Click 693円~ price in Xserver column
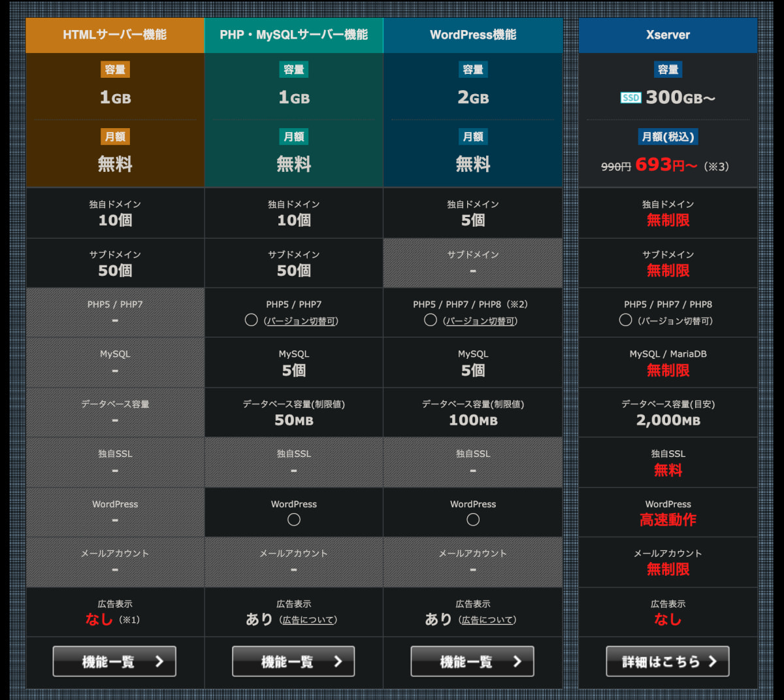 (x=666, y=165)
